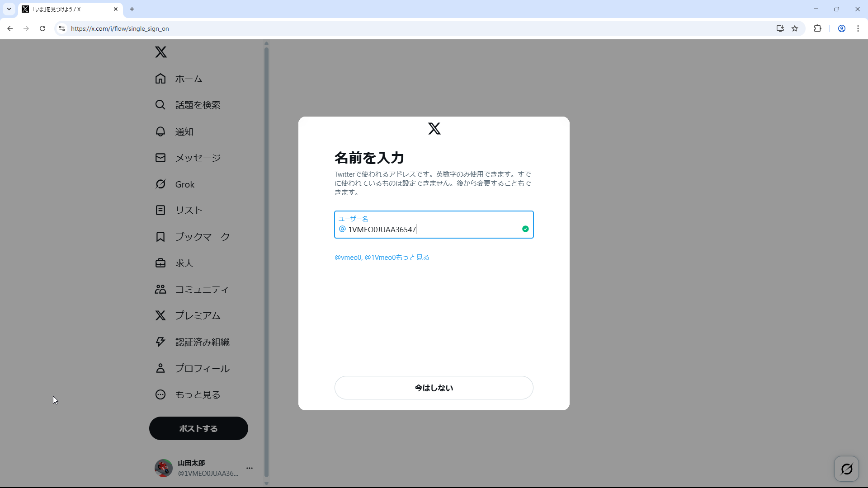Open 通知 bell icon
Viewport: 868px width, 488px height.
(x=160, y=131)
